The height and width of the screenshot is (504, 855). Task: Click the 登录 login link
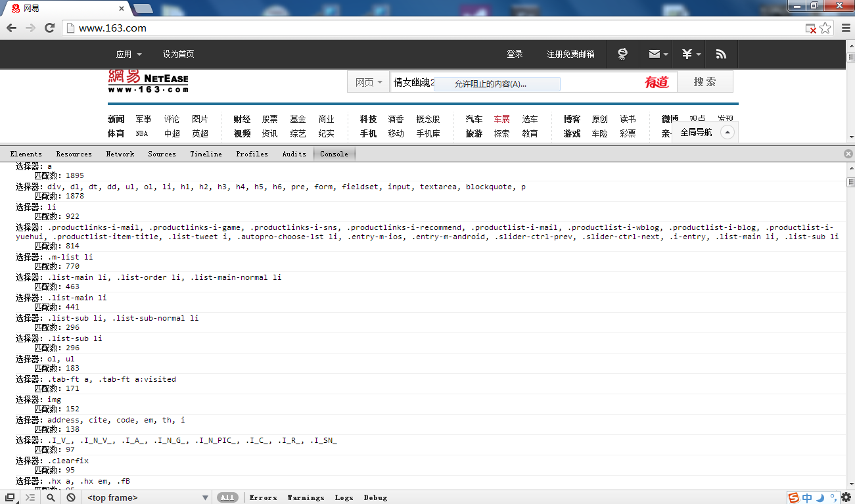pyautogui.click(x=515, y=55)
